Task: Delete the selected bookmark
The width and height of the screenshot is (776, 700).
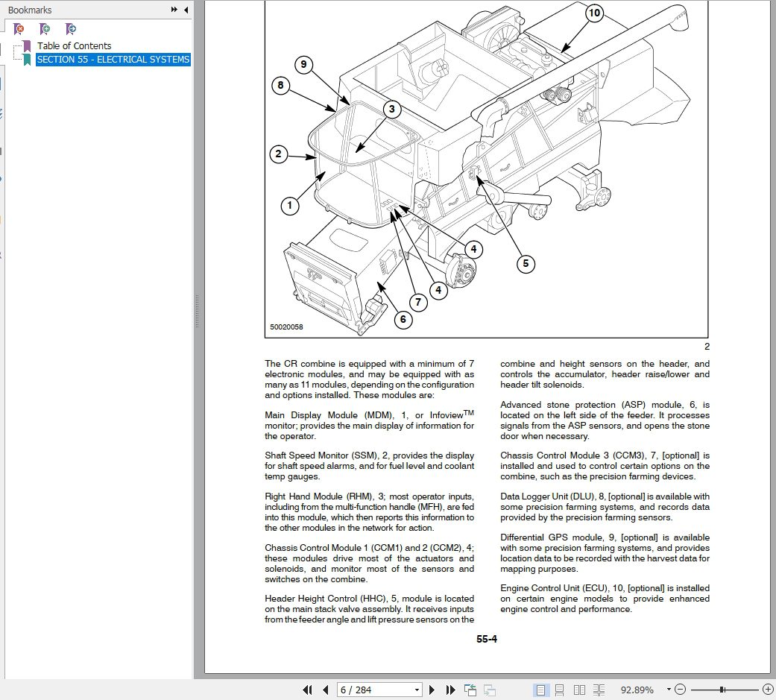Action: [18, 28]
